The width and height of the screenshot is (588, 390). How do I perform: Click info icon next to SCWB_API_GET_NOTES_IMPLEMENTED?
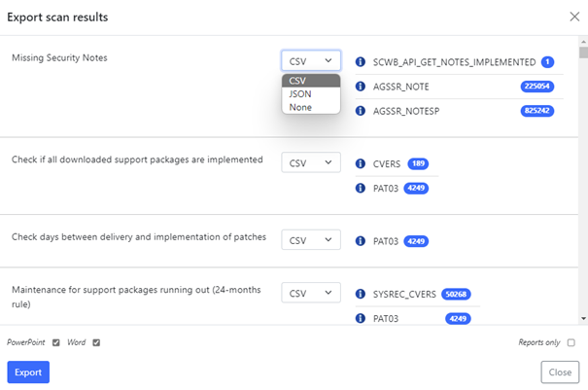pos(361,61)
